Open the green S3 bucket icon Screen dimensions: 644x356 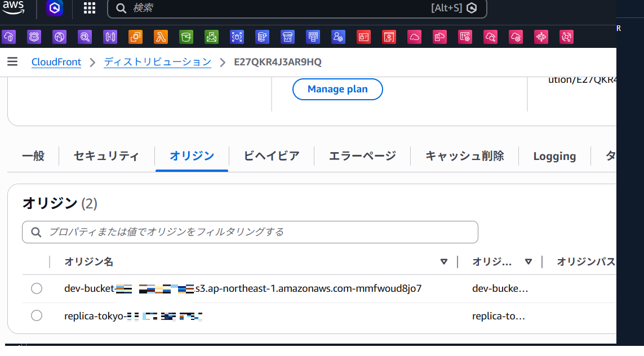click(x=186, y=37)
